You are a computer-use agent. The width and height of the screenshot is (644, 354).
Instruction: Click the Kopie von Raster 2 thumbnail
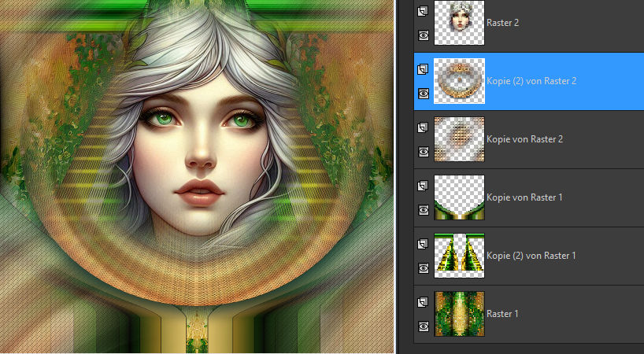459,139
